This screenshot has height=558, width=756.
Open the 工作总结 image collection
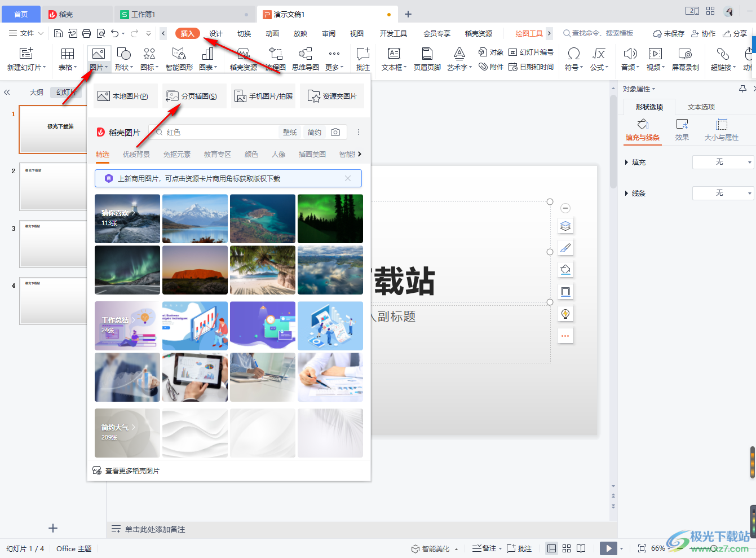tap(127, 326)
